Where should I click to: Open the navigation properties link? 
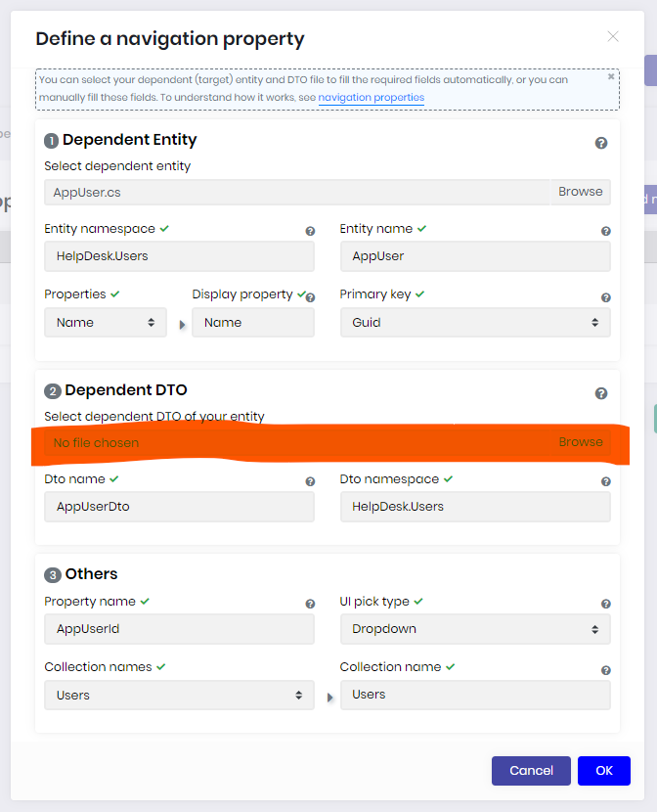click(x=371, y=98)
